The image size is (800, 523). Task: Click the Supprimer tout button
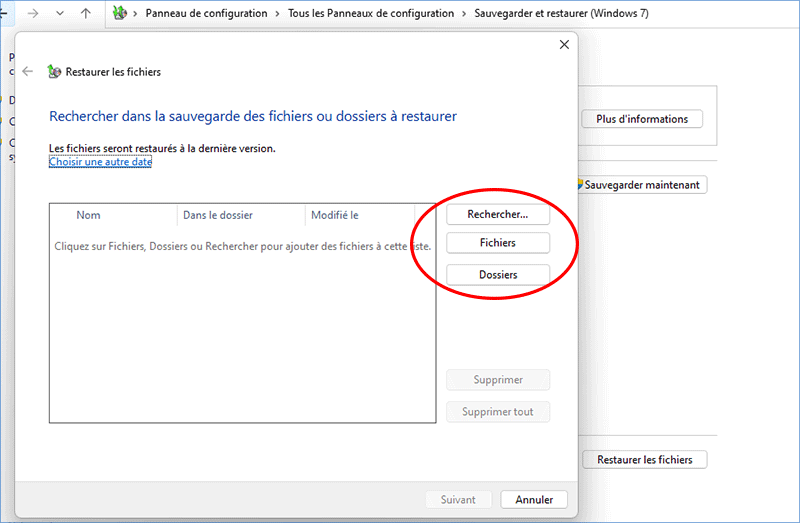click(x=498, y=412)
